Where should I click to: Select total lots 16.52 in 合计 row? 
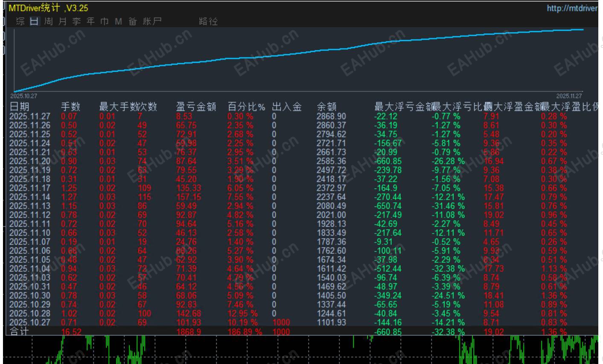click(x=71, y=332)
